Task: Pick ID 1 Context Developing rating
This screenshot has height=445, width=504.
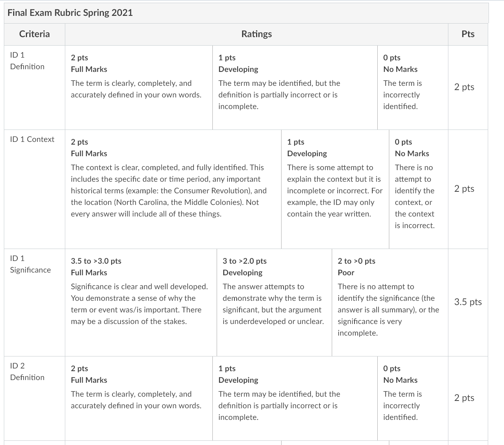Action: tap(335, 189)
